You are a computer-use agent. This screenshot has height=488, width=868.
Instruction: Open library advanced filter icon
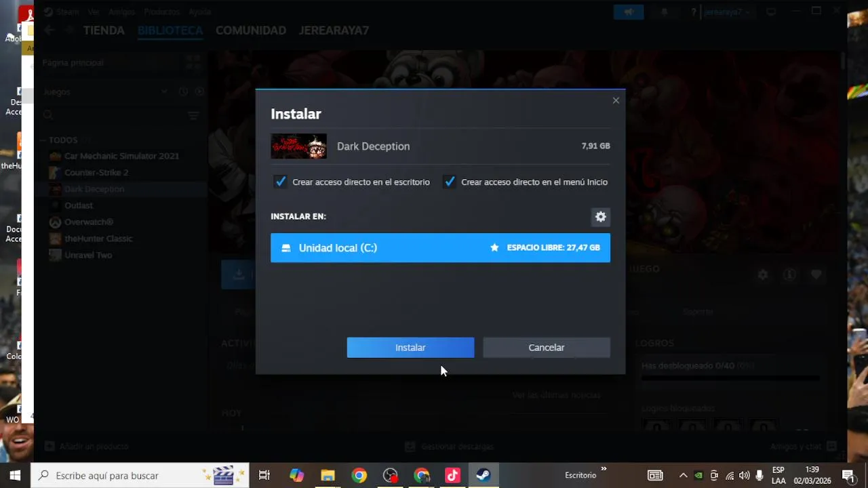tap(194, 116)
